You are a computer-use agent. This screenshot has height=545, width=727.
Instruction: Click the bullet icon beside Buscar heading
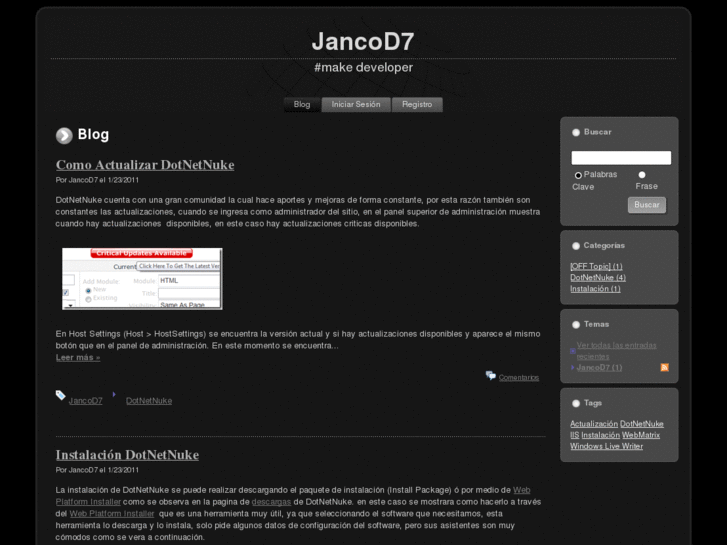[x=576, y=132]
